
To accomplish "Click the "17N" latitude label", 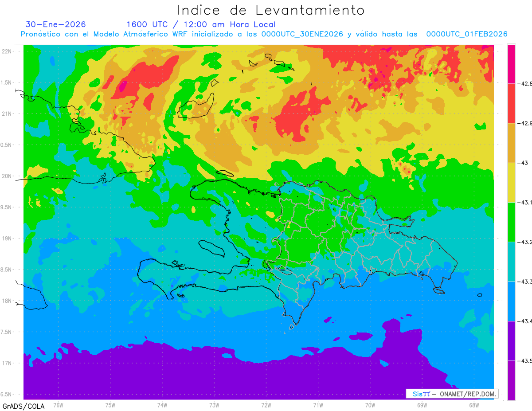I will pyautogui.click(x=7, y=364).
